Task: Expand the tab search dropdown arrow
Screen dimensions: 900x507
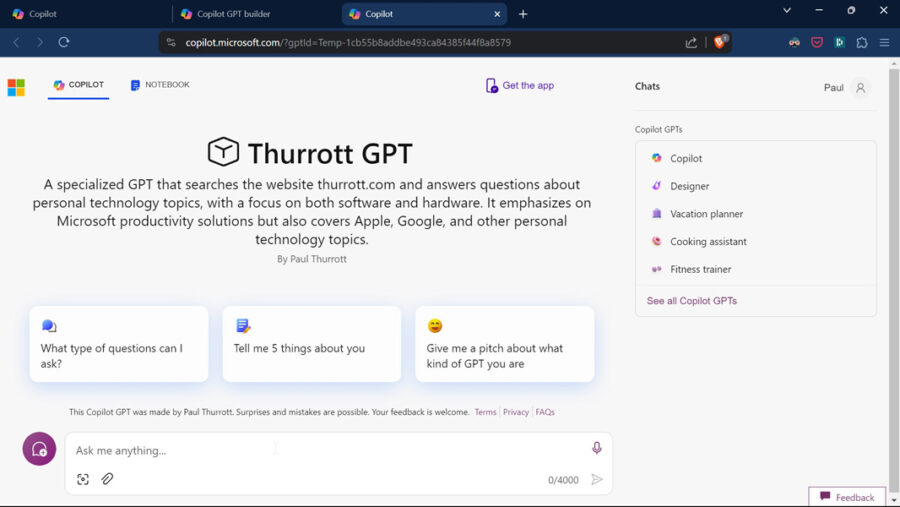Action: 787,11
